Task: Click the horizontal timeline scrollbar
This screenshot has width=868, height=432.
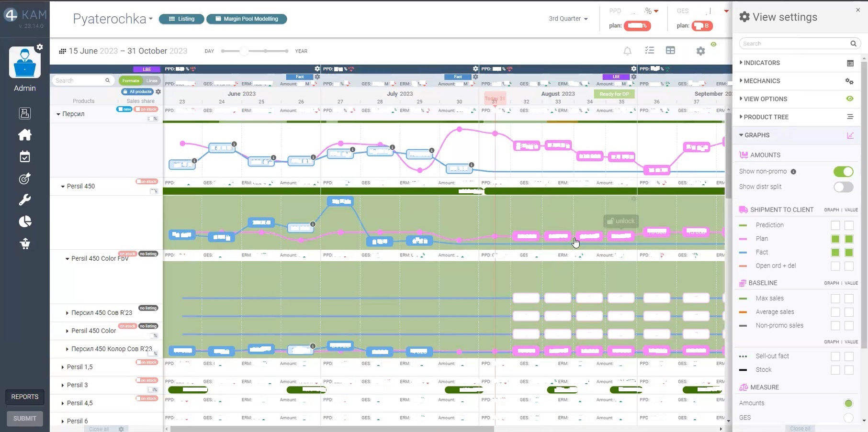Action: [332, 429]
